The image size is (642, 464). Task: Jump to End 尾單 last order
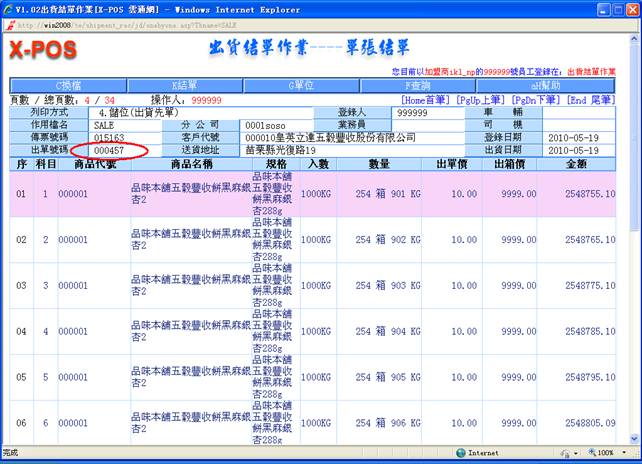tap(591, 101)
